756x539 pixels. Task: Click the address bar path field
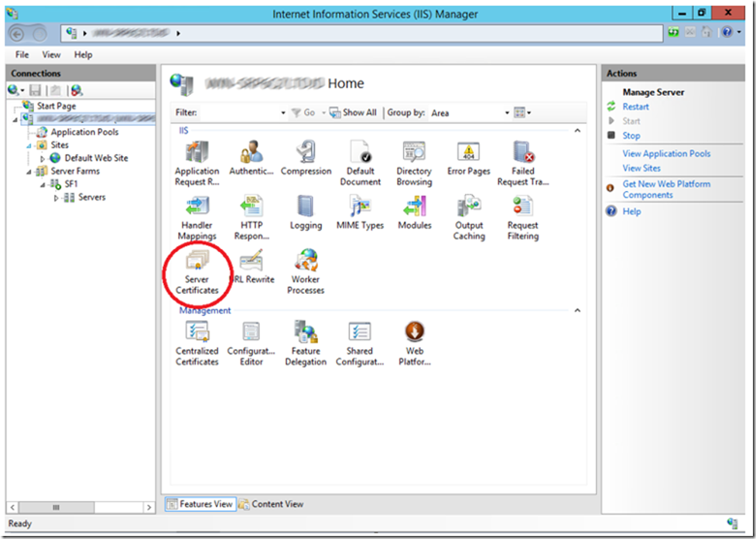coord(361,32)
